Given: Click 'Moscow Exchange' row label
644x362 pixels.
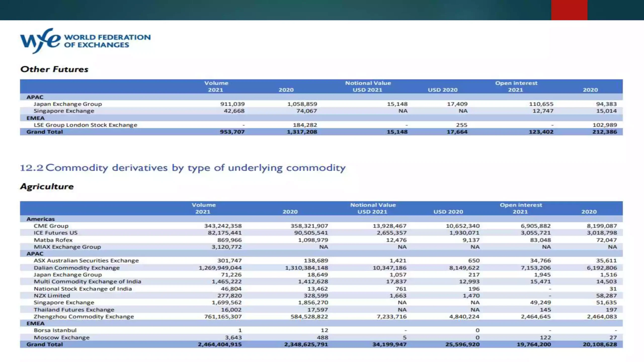Looking at the screenshot, I should pos(62,337).
